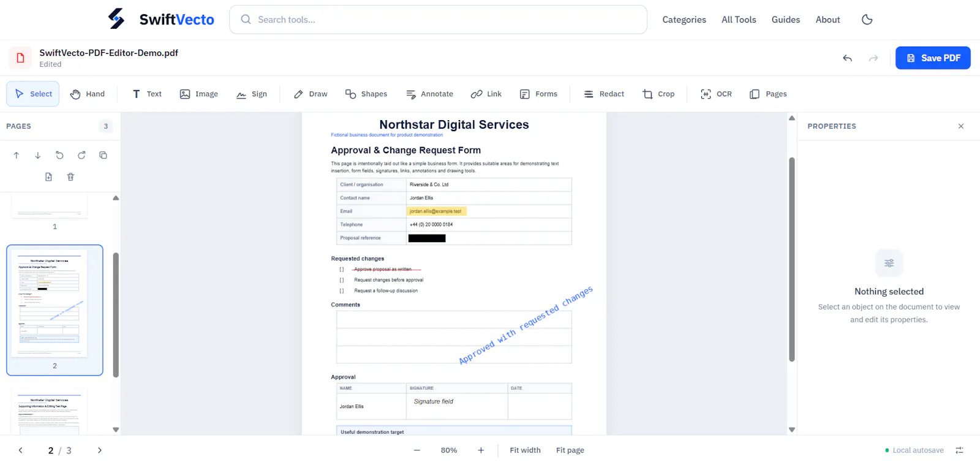Open the Shapes tool

pyautogui.click(x=366, y=94)
